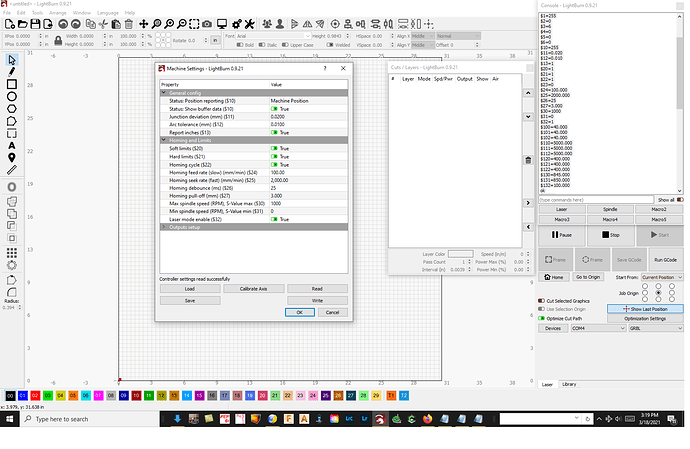Click the New file icon
690x449 pixels.
coord(10,24)
